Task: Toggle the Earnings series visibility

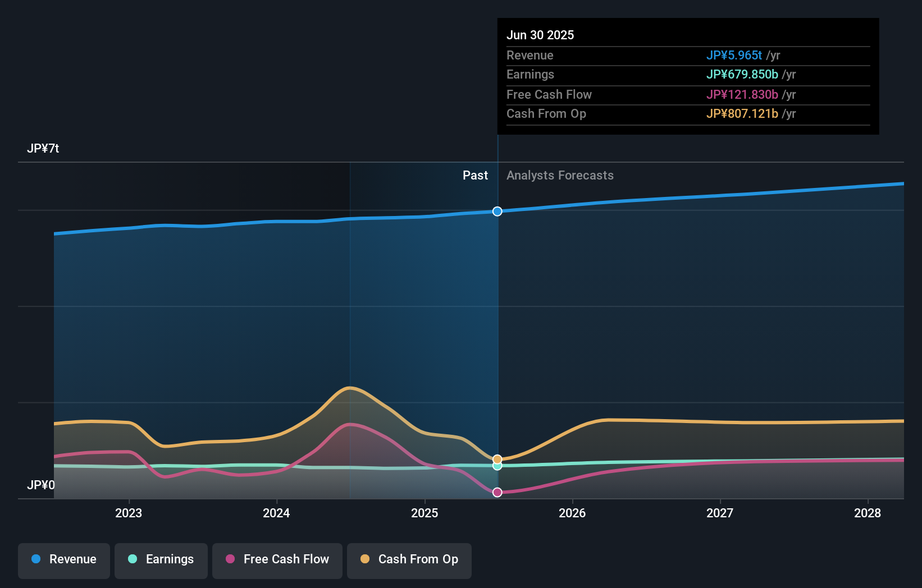Action: pyautogui.click(x=161, y=559)
